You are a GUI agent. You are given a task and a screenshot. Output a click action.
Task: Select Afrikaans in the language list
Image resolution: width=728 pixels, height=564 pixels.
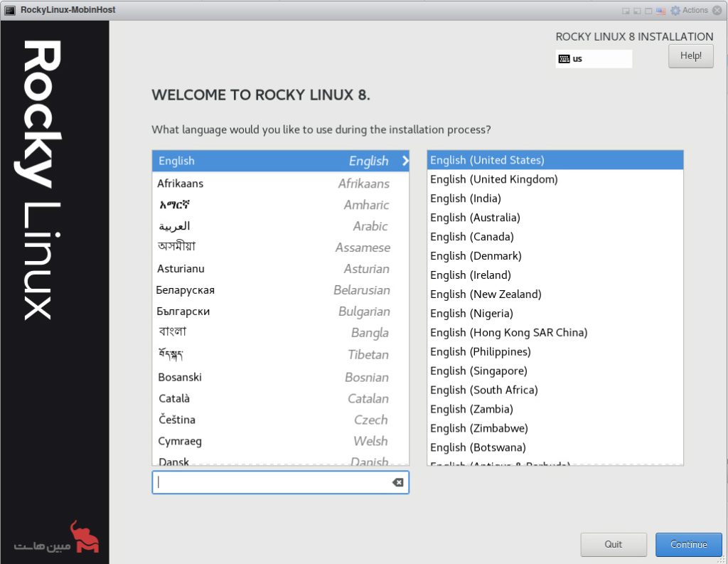280,183
